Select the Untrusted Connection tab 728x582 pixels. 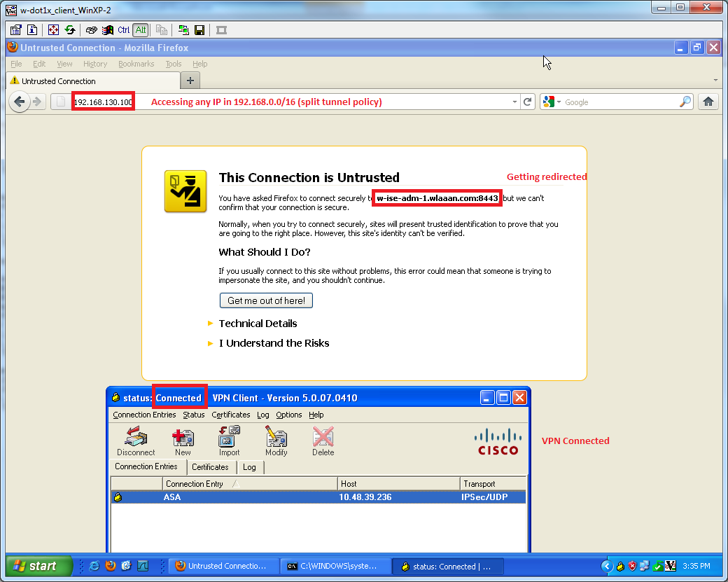(x=93, y=81)
